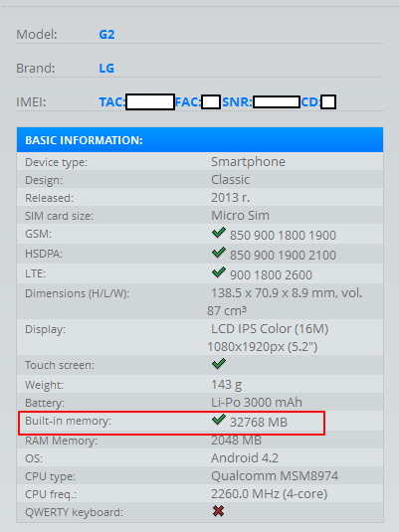Click HSDPA bands '850 900 1900 2100'
399x532 pixels.
(283, 256)
